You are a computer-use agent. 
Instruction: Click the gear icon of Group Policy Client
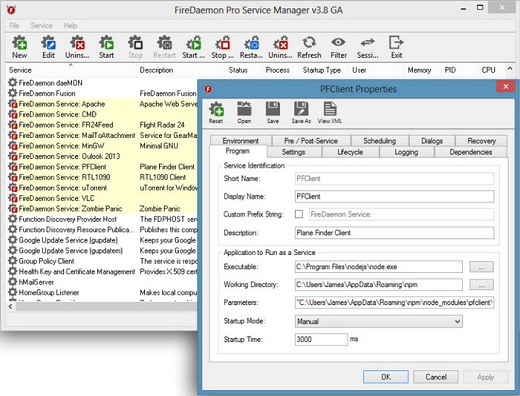[12, 261]
